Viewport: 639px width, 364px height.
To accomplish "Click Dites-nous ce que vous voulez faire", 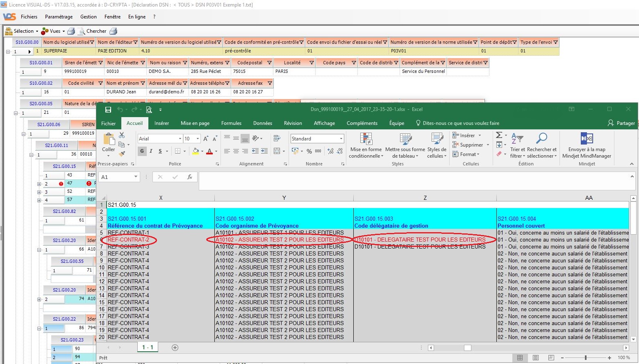I will [458, 123].
